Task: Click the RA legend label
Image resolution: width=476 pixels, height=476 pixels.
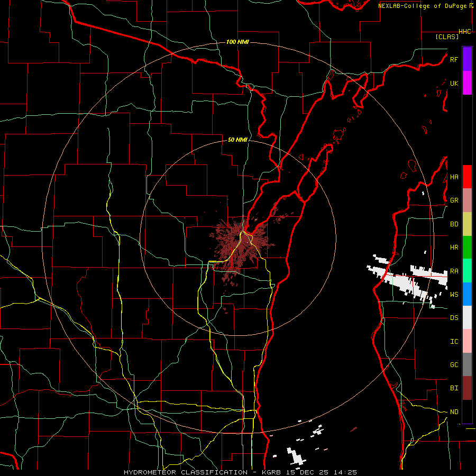Action: tap(454, 271)
